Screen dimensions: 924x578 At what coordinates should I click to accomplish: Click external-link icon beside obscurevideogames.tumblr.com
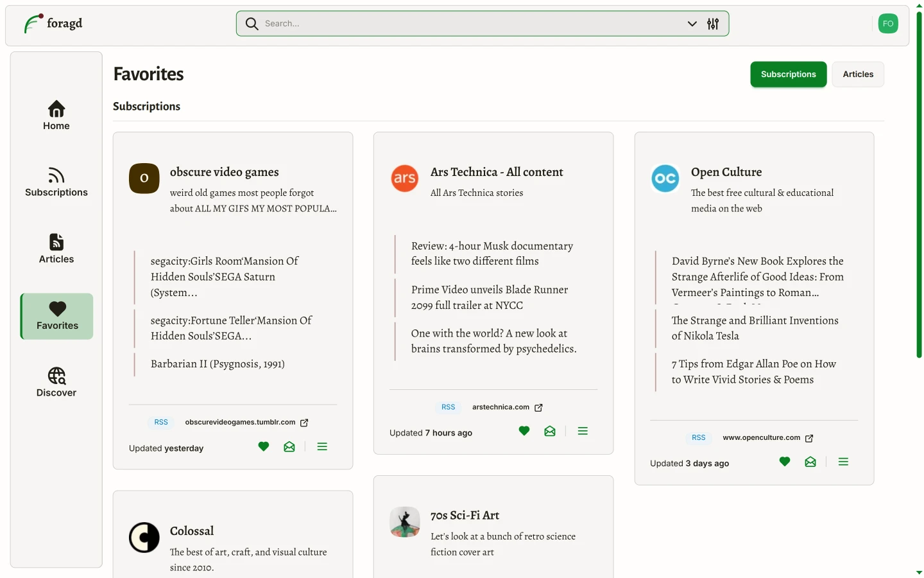click(x=304, y=423)
